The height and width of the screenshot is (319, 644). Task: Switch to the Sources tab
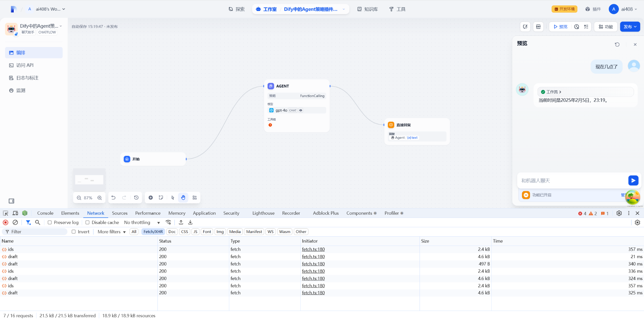tap(120, 213)
